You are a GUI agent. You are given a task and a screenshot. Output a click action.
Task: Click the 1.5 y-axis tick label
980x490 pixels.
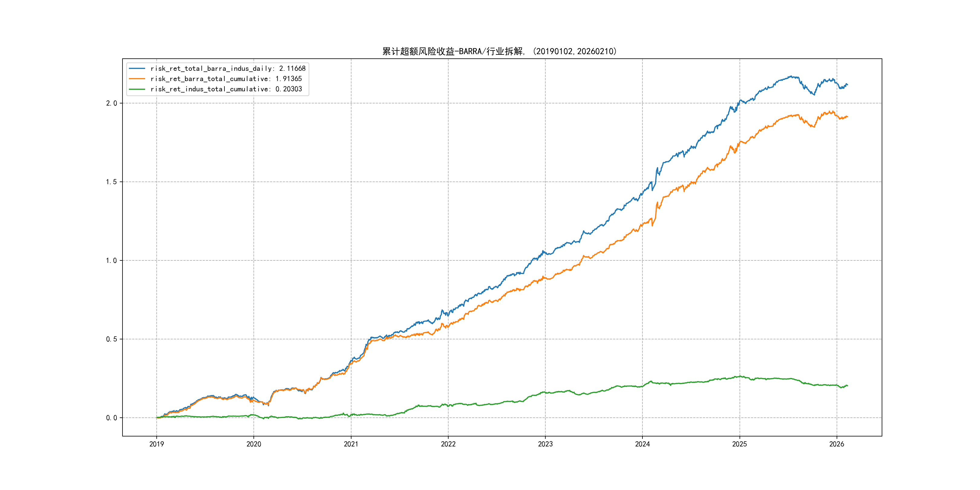point(111,182)
